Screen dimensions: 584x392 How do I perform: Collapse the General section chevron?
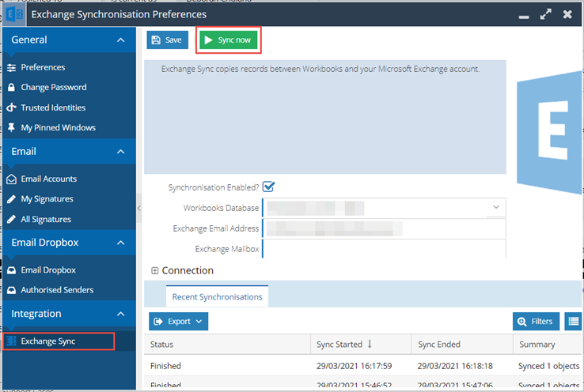[x=120, y=40]
